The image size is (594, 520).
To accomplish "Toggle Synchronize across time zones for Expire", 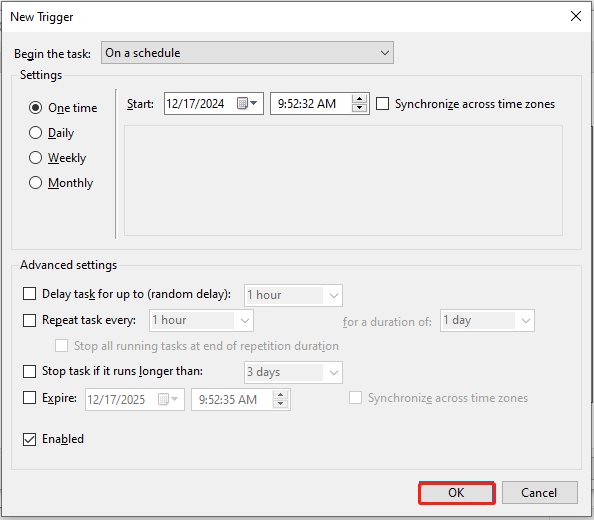I will pyautogui.click(x=355, y=398).
